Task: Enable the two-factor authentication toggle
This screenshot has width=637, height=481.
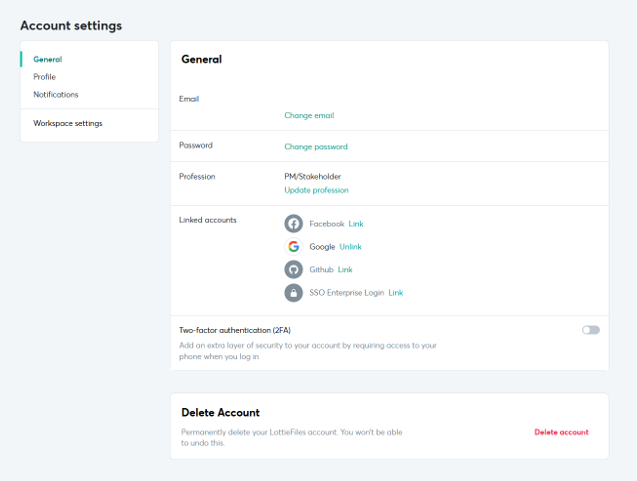Action: (x=591, y=330)
